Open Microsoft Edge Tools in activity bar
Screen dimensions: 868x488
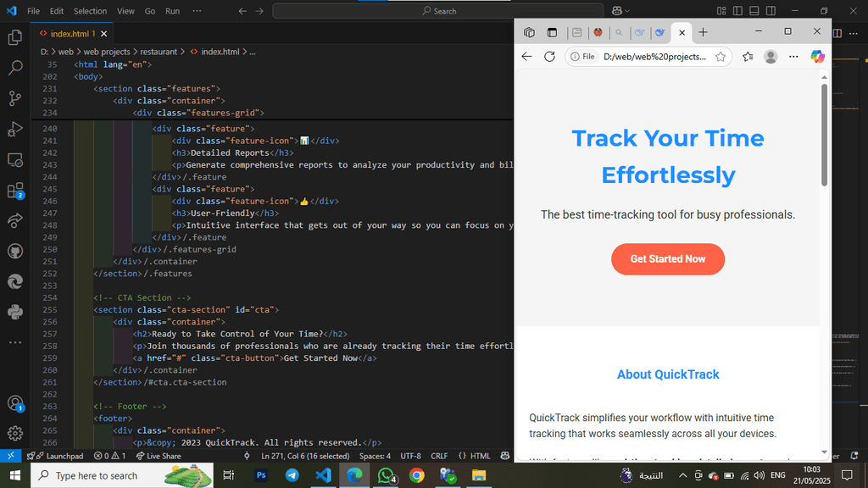15,281
